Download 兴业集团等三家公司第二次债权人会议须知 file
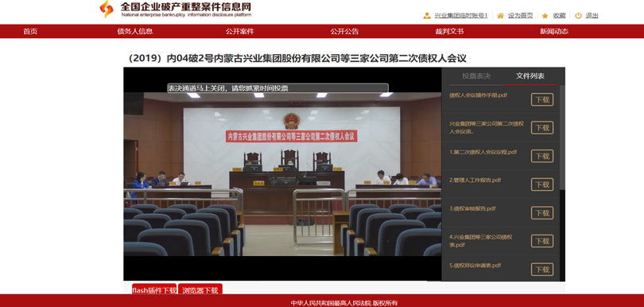 click(542, 128)
